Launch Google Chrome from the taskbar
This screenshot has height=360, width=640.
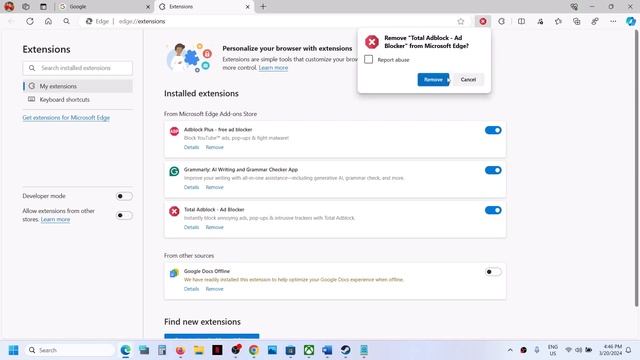(x=254, y=350)
